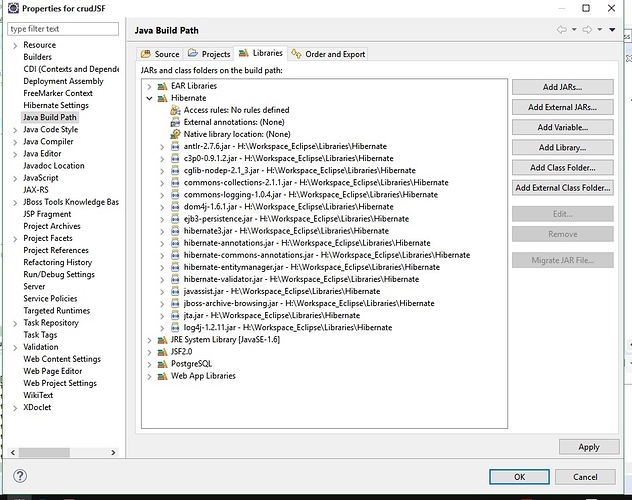Click the Access rules icon
Screen dimensions: 632x500
click(x=176, y=110)
